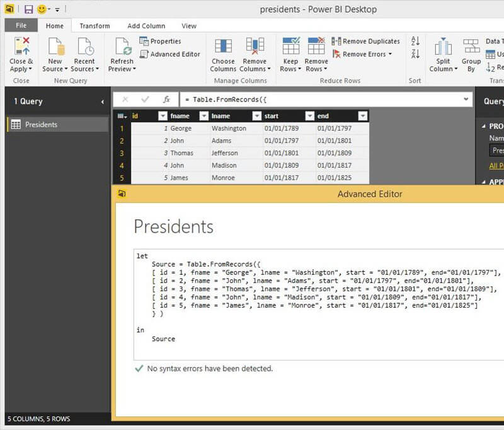Open the Advanced Editor ribbon button
The image size is (504, 430).
(169, 54)
